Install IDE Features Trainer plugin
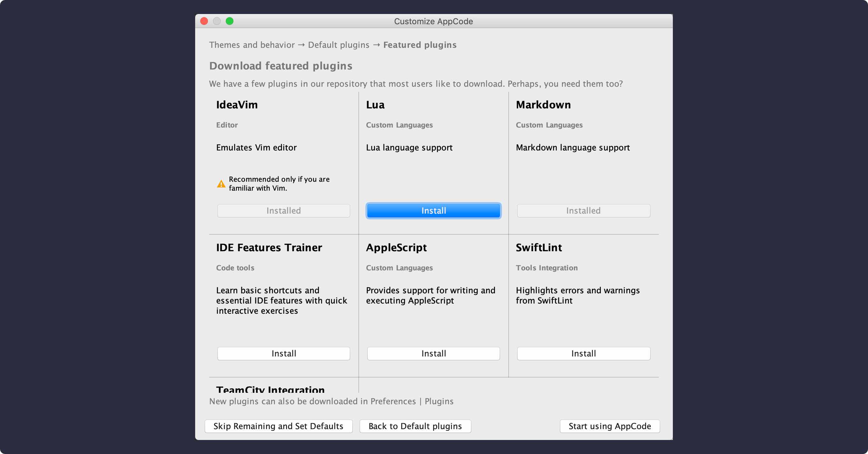 [283, 354]
